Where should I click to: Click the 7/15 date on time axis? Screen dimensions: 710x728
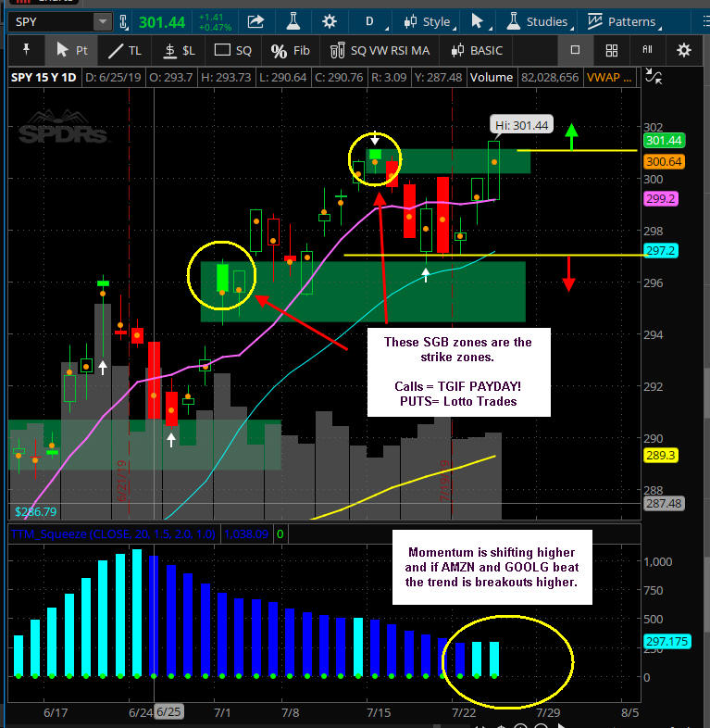tap(379, 712)
